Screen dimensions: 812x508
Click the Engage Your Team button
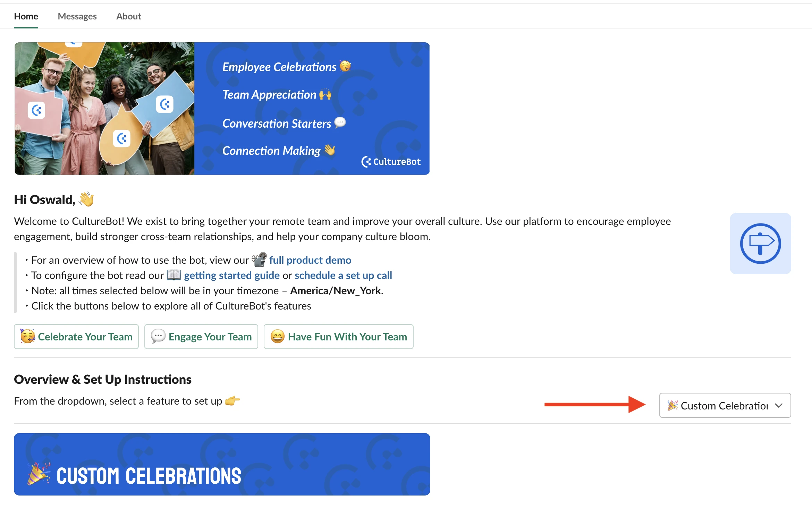pyautogui.click(x=202, y=337)
